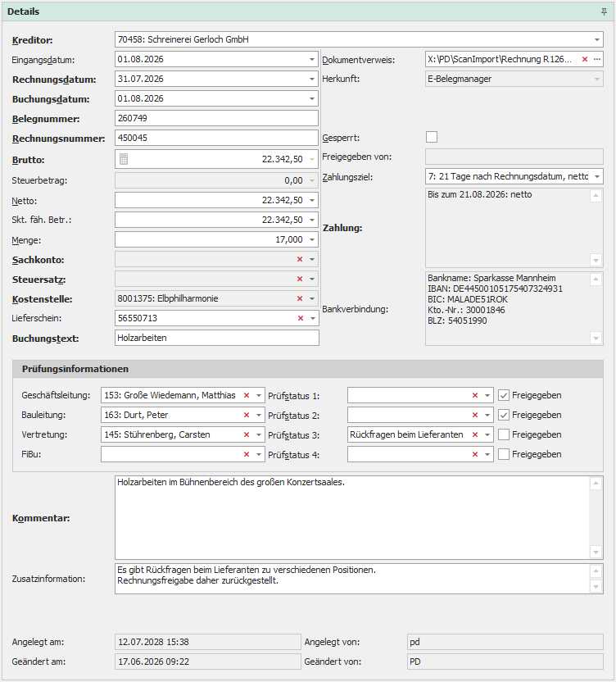Browse document via ellipsis in Dokumentverweis
Viewport: 616px width, 682px height.
597,59
